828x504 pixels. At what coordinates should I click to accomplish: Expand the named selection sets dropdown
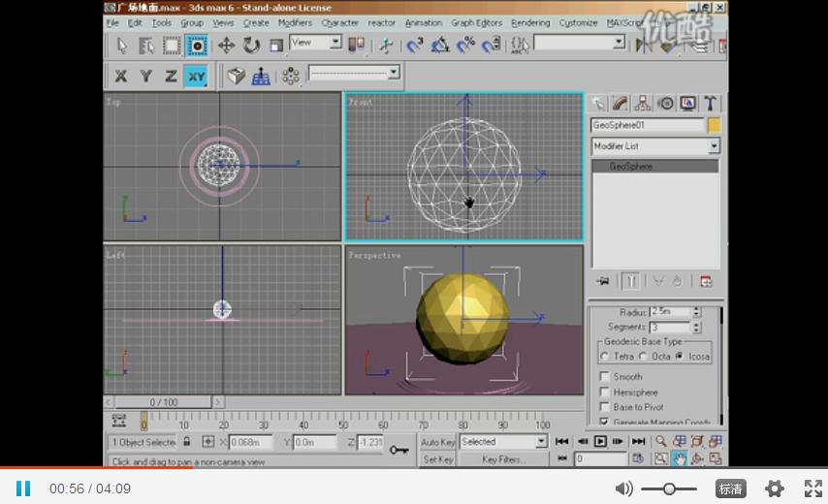(x=619, y=43)
